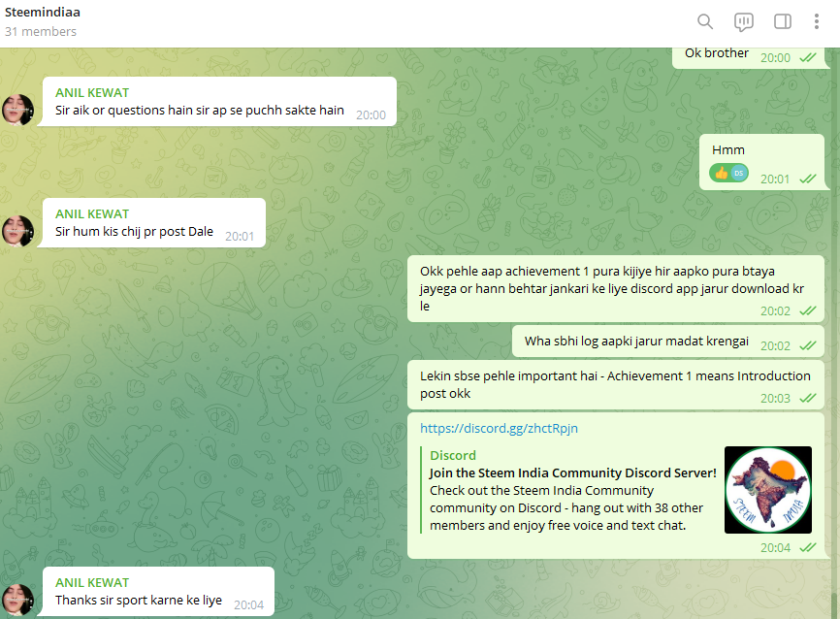This screenshot has height=619, width=840.
Task: Click ANIL KEWAT name above 'Sir aik or questions'
Action: click(92, 93)
